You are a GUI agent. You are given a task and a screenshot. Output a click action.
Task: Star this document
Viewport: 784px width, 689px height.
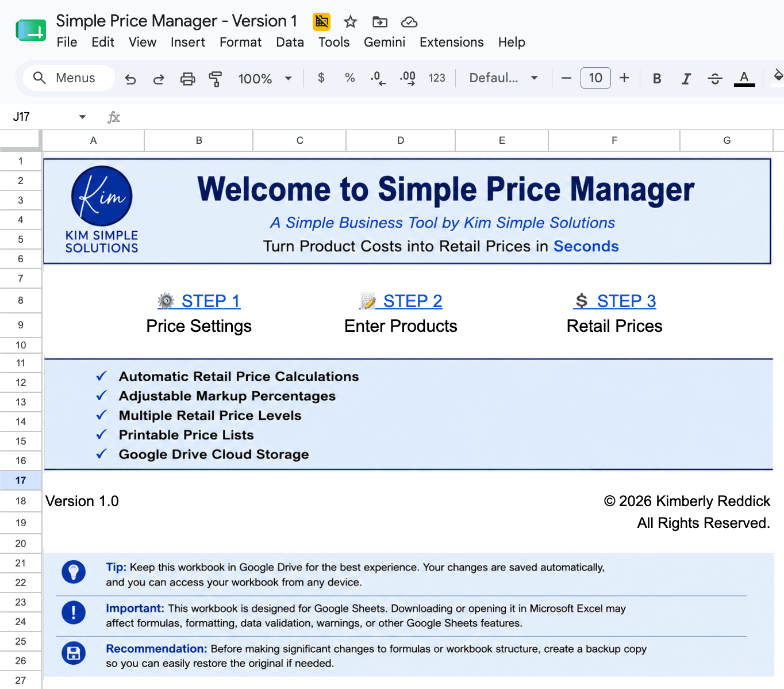[350, 22]
